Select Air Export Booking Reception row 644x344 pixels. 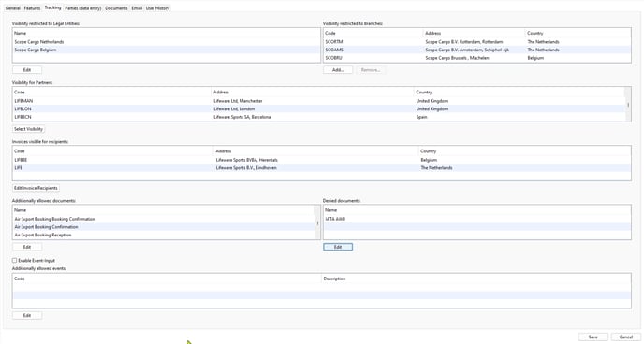(x=164, y=236)
